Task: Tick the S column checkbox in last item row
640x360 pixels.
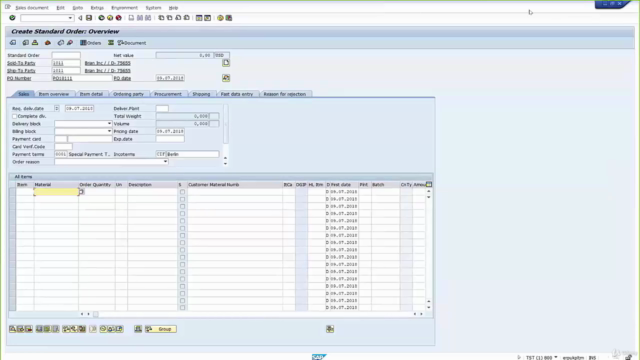Action: 182,308
